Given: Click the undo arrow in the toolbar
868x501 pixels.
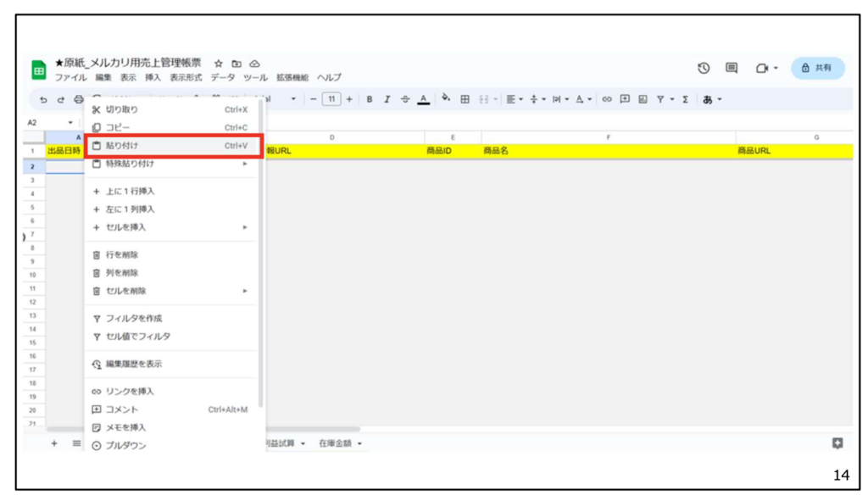Looking at the screenshot, I should pos(43,99).
